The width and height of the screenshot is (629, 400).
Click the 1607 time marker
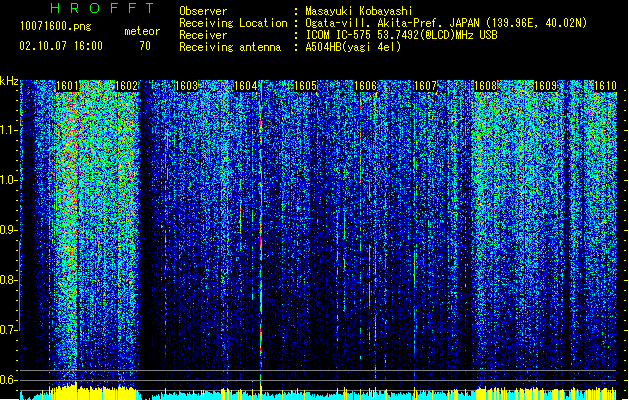pos(425,86)
